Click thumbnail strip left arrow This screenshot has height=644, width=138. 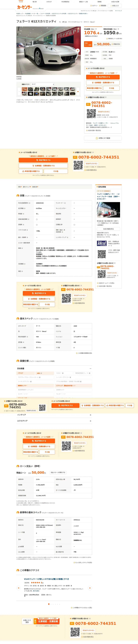pos(19,91)
